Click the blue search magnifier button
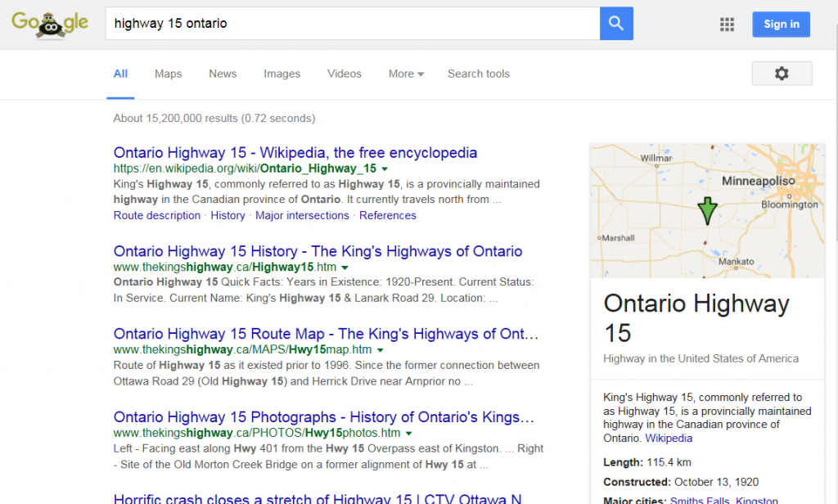Image resolution: width=838 pixels, height=504 pixels. (616, 24)
